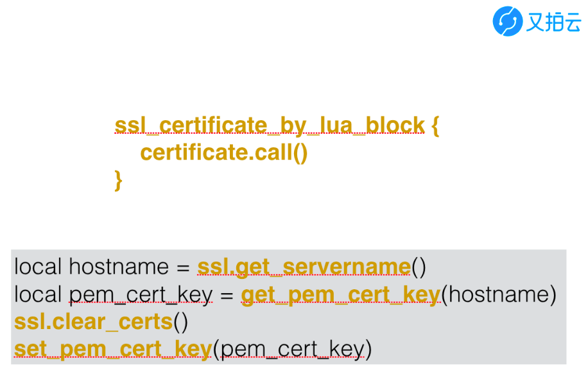The height and width of the screenshot is (376, 588).
Task: Click the blue Upyun circular logo icon
Action: coord(507,21)
